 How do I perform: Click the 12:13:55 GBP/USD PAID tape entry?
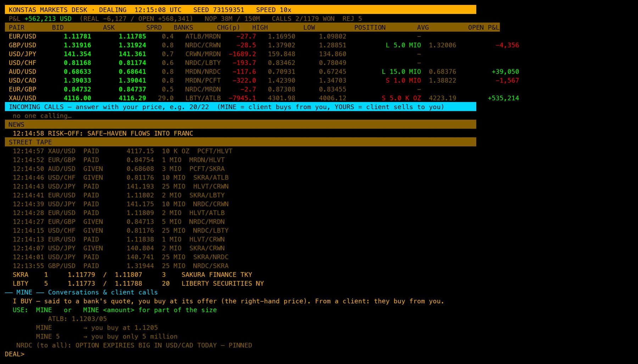(x=121, y=266)
